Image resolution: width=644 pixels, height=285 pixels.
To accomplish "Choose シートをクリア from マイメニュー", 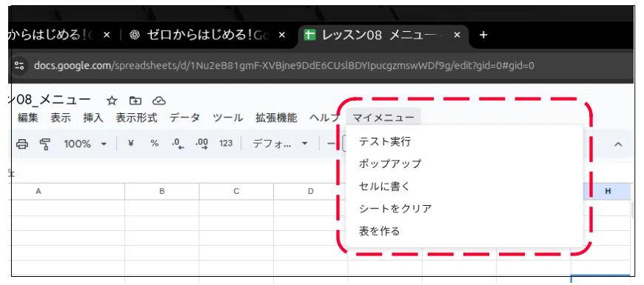I will pyautogui.click(x=465, y=209).
